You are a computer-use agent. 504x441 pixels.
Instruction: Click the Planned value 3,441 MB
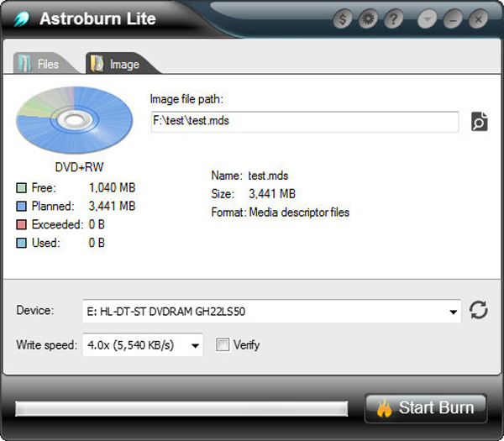[112, 206]
